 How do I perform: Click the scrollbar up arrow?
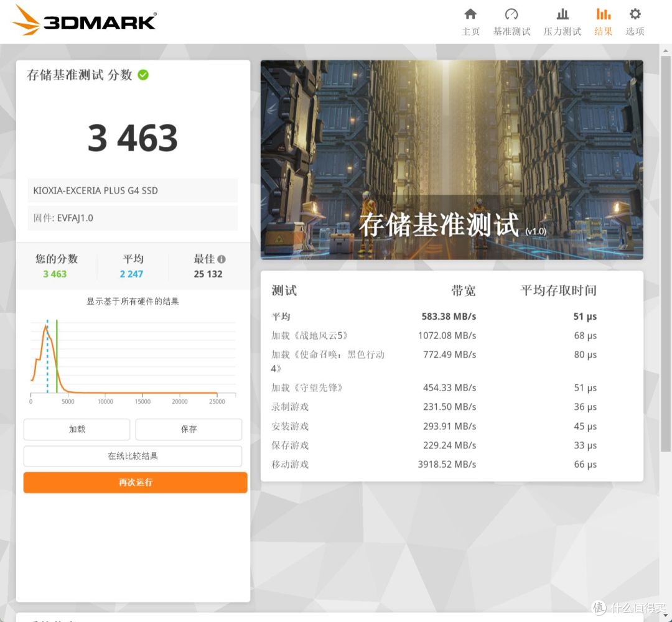[x=665, y=50]
